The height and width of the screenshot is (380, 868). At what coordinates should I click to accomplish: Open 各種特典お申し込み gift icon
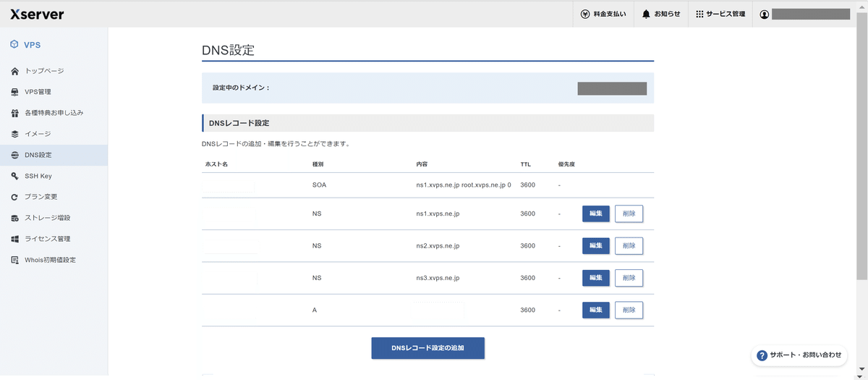(14, 113)
